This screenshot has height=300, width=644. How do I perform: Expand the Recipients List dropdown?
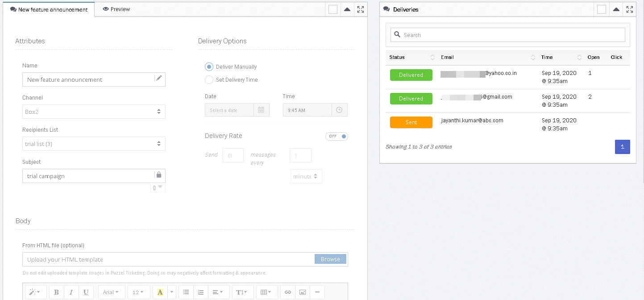click(x=94, y=144)
